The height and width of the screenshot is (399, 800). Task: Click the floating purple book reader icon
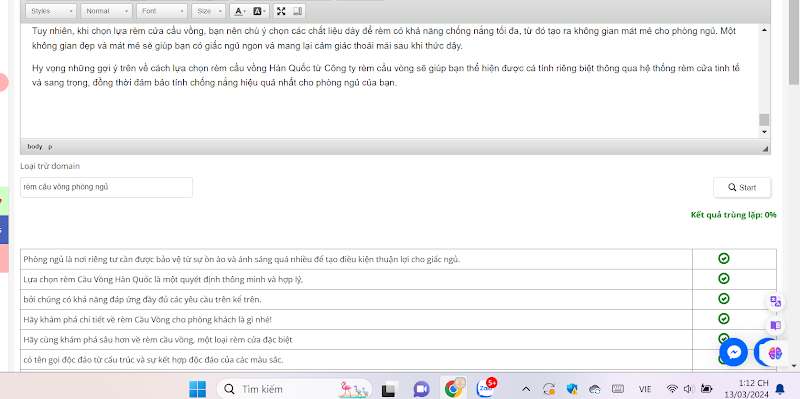point(776,325)
